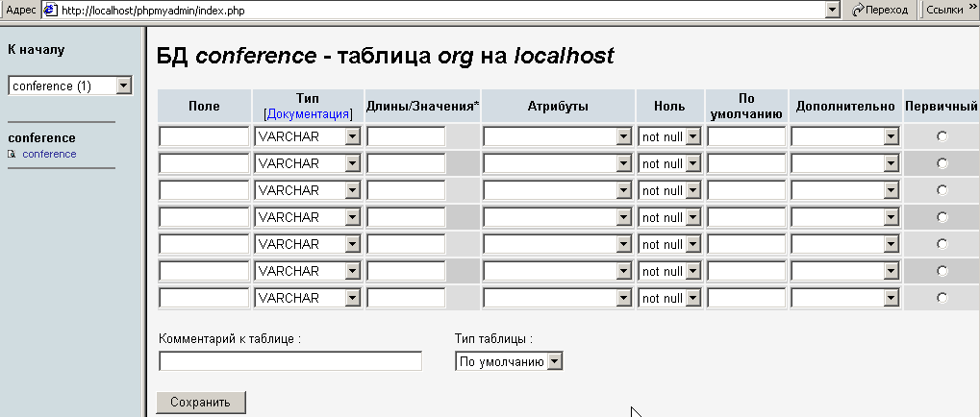Open the conference (1) database dropdown

(x=70, y=86)
